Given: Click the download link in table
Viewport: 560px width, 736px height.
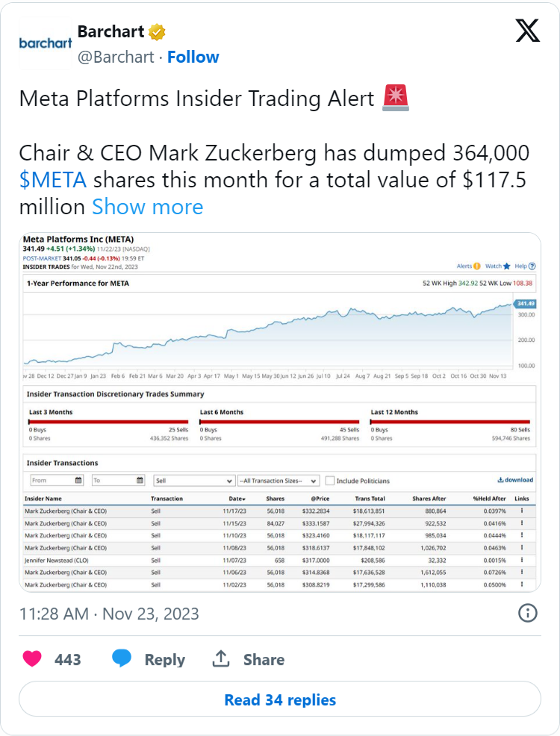Looking at the screenshot, I should [x=515, y=480].
